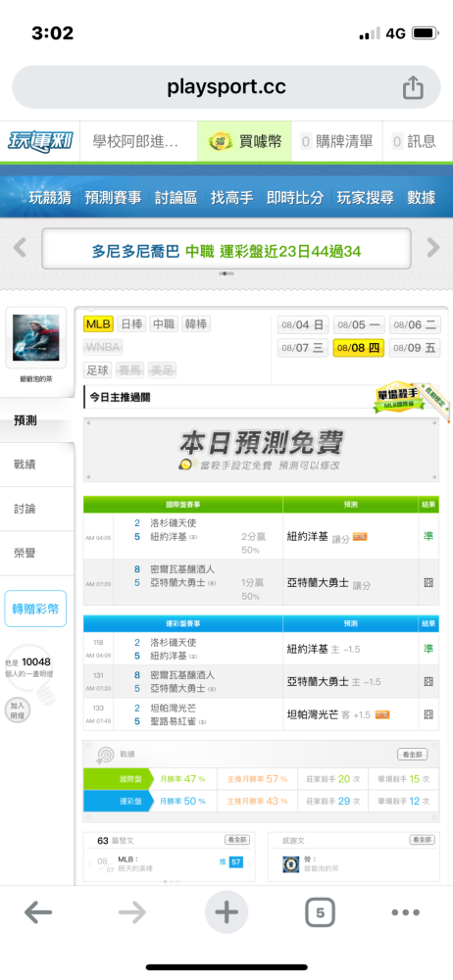Pick date 08/06 二
Viewport: 453px width, 980px height.
tap(416, 325)
